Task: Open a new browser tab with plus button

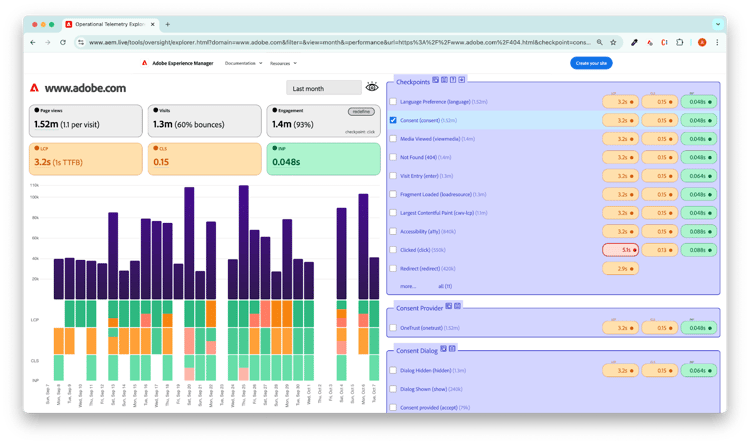Action: [x=167, y=24]
